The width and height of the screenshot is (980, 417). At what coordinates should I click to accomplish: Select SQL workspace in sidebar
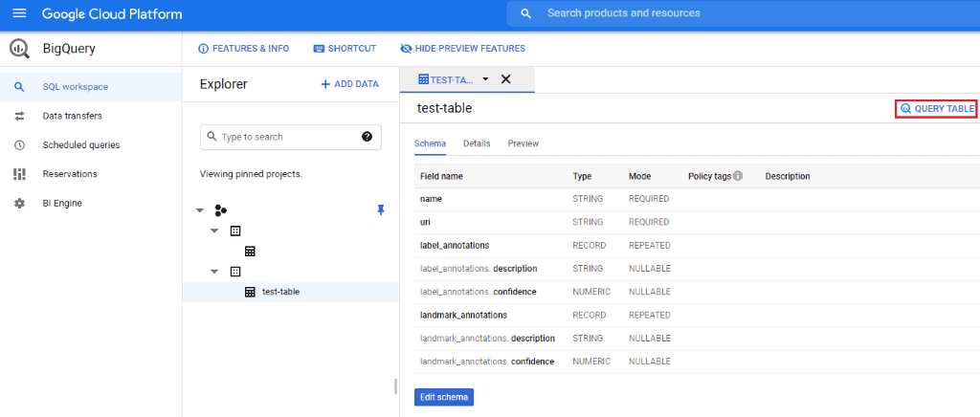pos(91,87)
